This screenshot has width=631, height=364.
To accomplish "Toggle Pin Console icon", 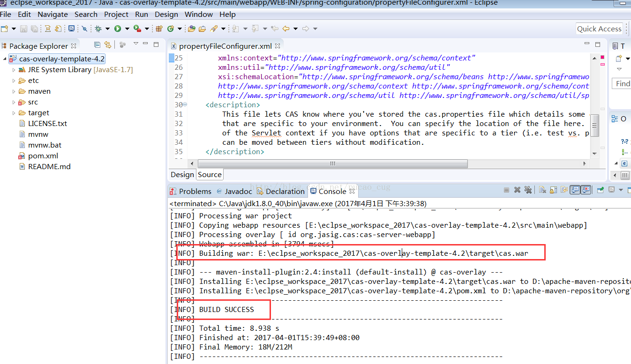I will click(600, 190).
